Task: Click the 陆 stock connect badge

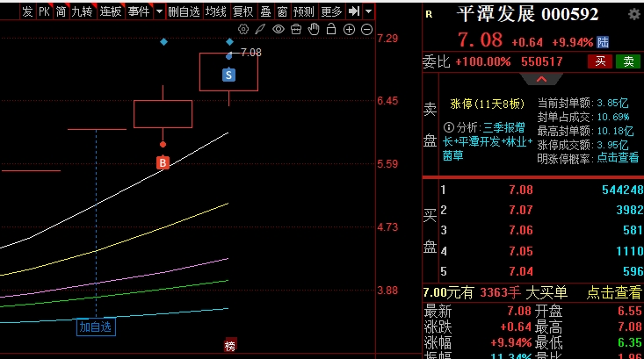Action: pos(603,42)
